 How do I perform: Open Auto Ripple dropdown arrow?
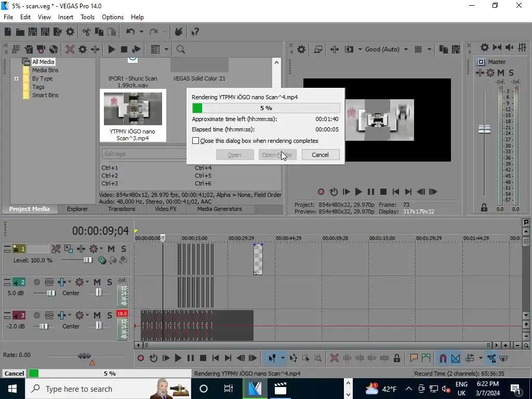(x=481, y=358)
